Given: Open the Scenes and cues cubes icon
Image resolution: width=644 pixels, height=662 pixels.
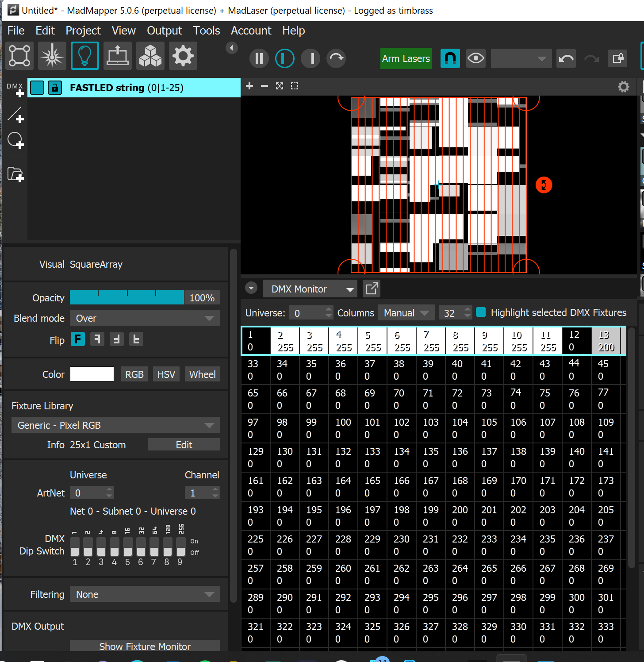Looking at the screenshot, I should (150, 56).
